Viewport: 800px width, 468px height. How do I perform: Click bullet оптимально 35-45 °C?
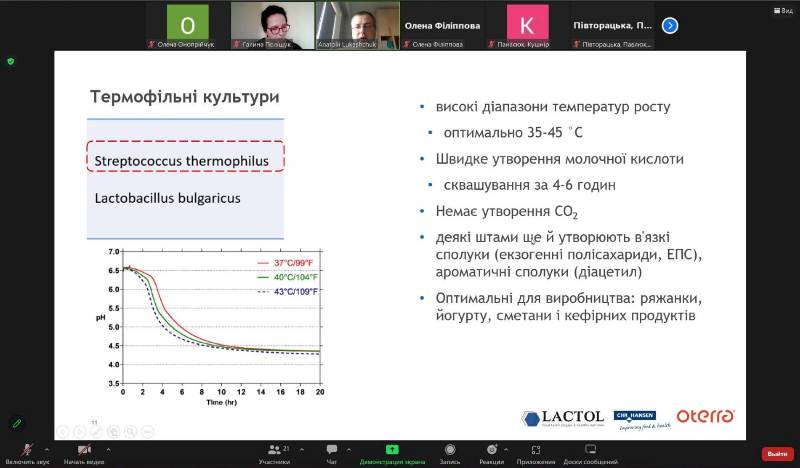(x=513, y=133)
